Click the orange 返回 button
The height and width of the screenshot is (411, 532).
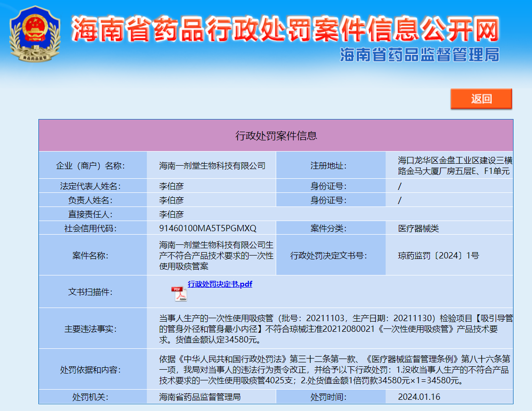point(481,99)
